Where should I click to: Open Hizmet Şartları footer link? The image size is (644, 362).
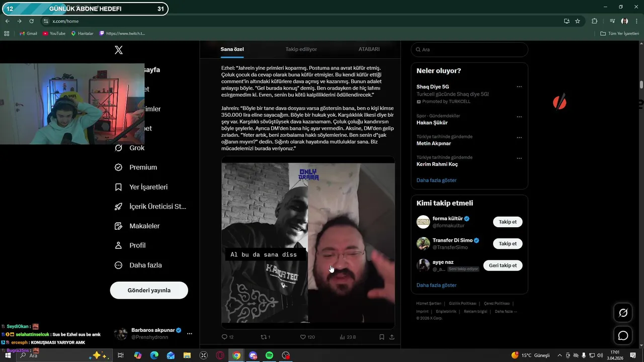429,304
